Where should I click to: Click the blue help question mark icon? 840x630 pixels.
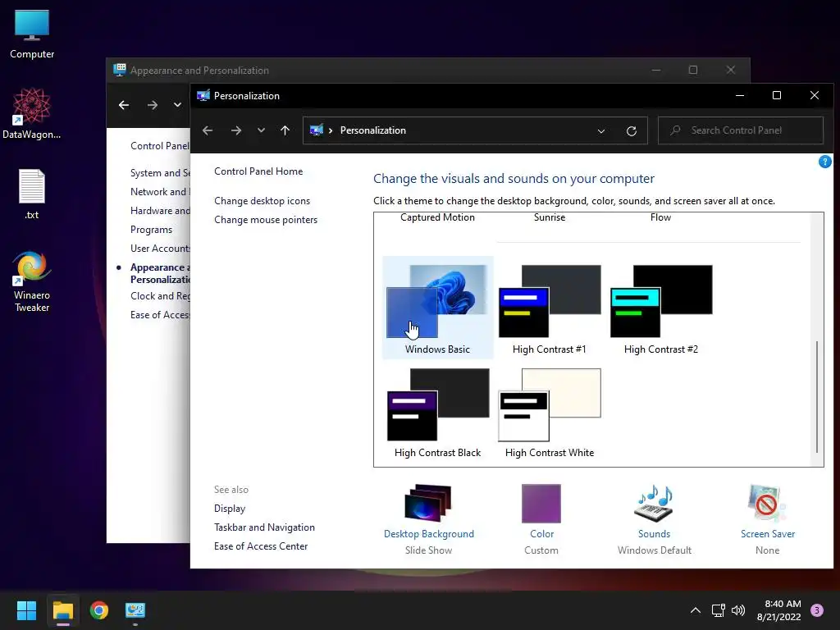[x=825, y=162]
